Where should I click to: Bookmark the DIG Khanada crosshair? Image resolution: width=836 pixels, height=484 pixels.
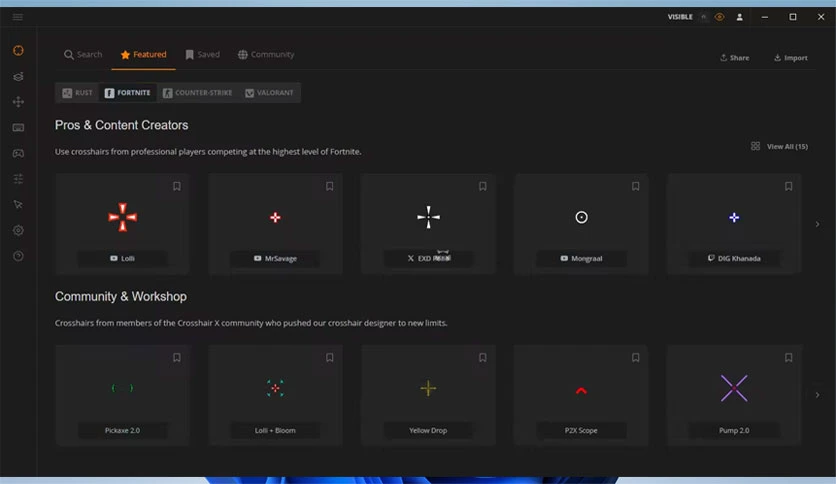[x=789, y=186]
